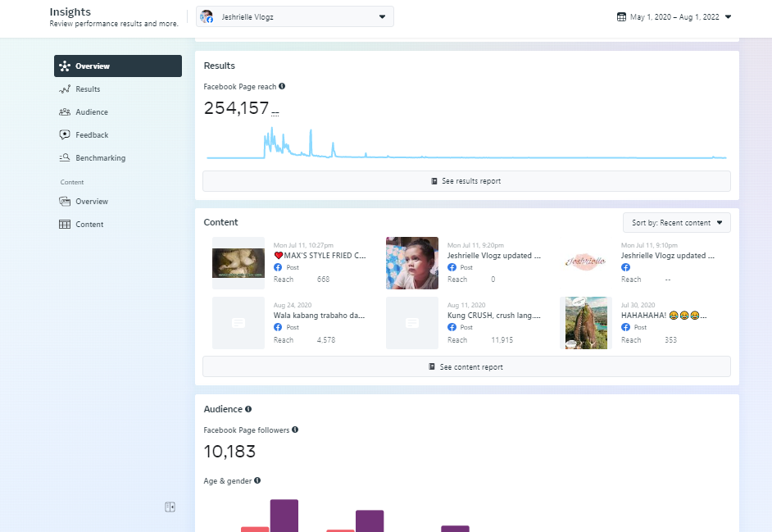This screenshot has height=532, width=772.
Task: Click the See results report button
Action: tap(466, 181)
